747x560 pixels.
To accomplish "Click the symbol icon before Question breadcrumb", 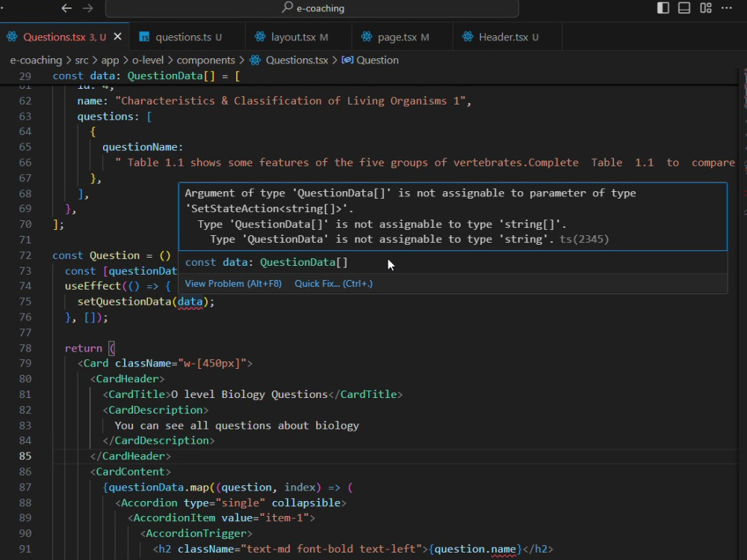I will (347, 60).
